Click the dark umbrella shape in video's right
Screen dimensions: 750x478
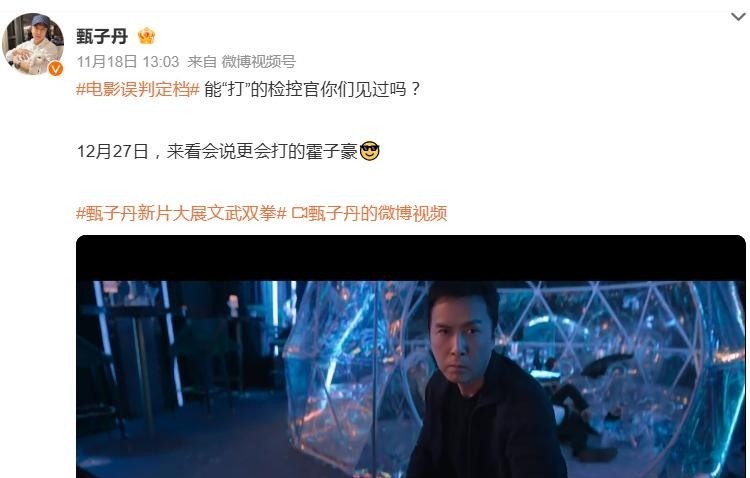point(607,365)
